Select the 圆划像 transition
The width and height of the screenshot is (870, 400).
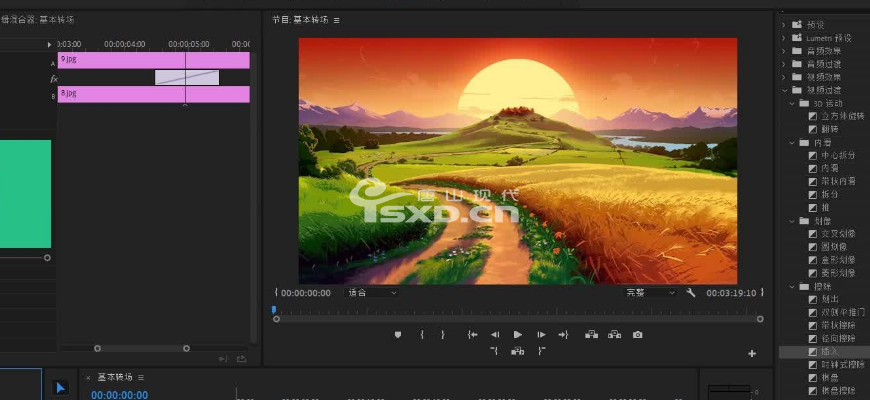tap(834, 247)
